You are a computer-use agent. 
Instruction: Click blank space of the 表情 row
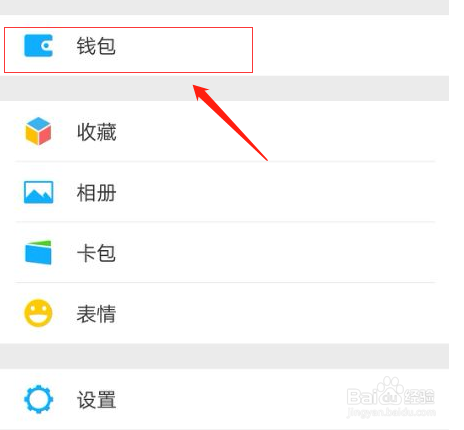(x=267, y=313)
